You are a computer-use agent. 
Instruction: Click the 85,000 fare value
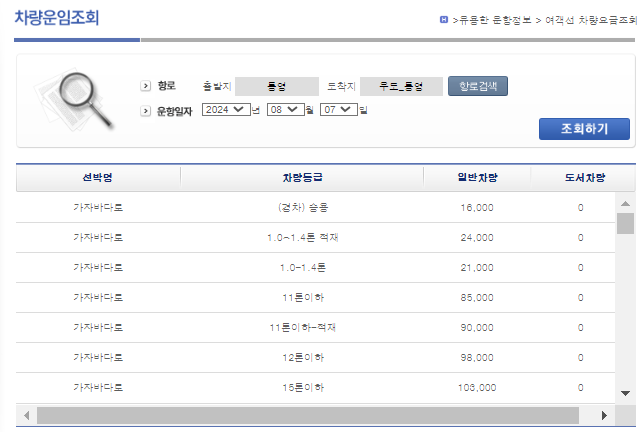(x=477, y=297)
